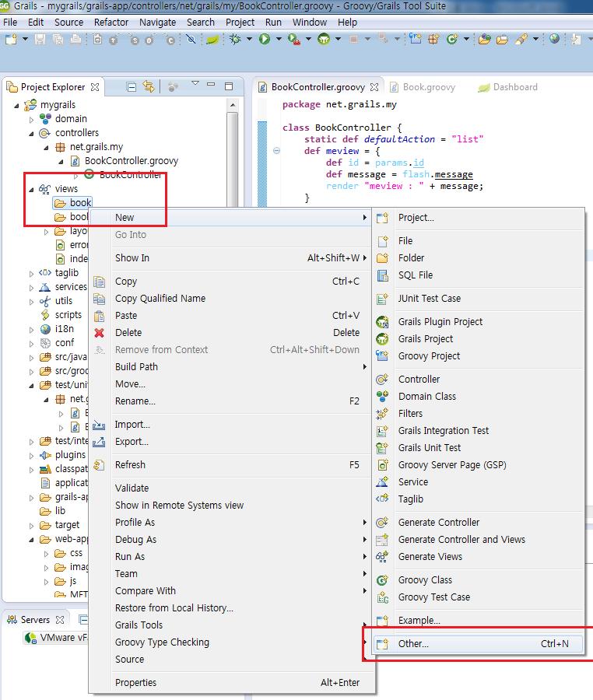593x700 pixels.
Task: Open the Navigate menu
Action: click(157, 23)
